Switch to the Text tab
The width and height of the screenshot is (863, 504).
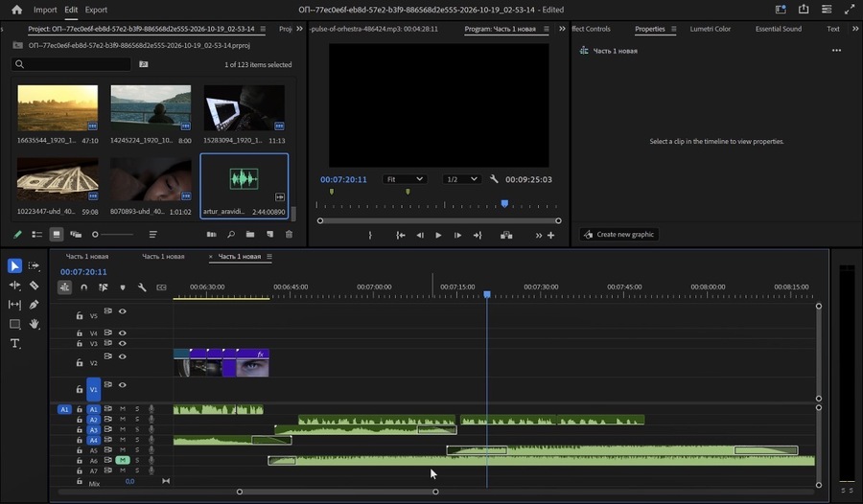pos(833,29)
